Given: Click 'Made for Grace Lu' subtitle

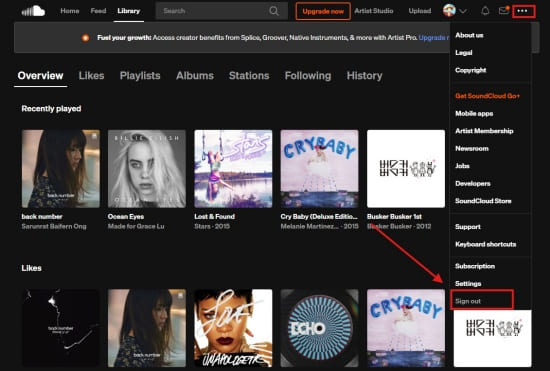Looking at the screenshot, I should (x=136, y=227).
